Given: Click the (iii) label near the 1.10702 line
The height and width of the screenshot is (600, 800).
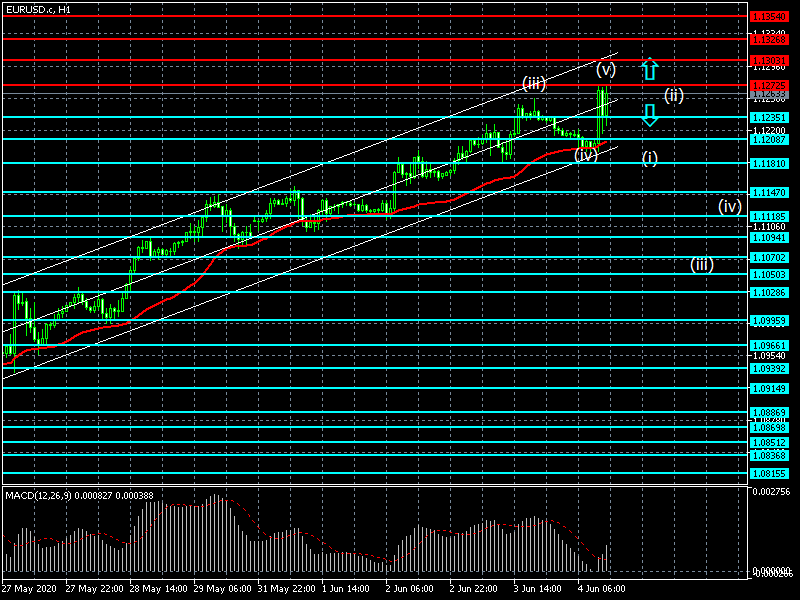Looking at the screenshot, I should [x=702, y=264].
